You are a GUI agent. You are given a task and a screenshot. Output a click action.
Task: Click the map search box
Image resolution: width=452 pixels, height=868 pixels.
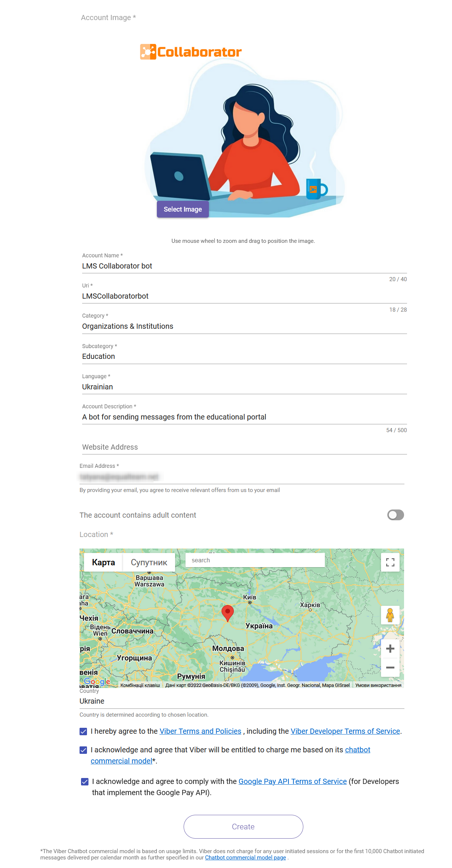coord(255,560)
